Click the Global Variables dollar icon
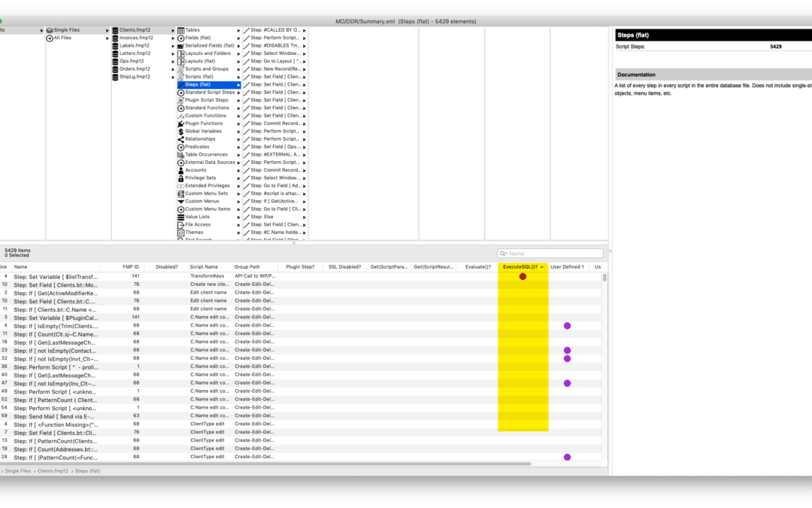 click(180, 131)
